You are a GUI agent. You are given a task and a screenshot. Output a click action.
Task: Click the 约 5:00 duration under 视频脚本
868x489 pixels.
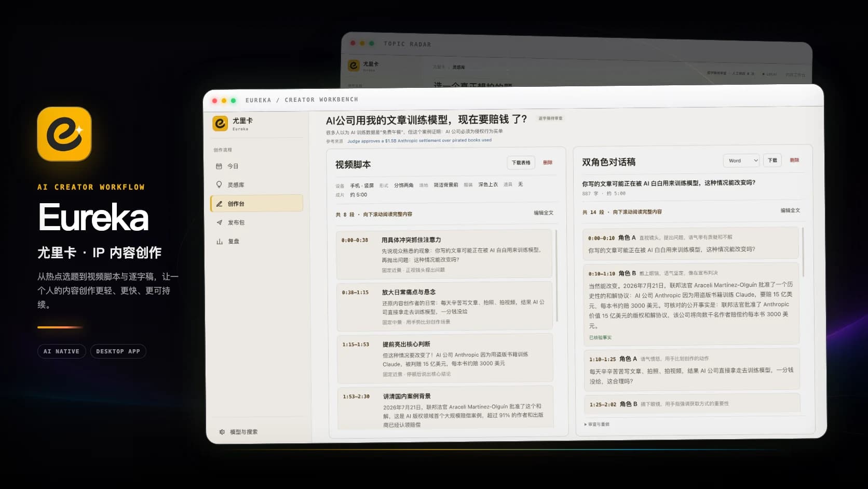click(x=358, y=195)
